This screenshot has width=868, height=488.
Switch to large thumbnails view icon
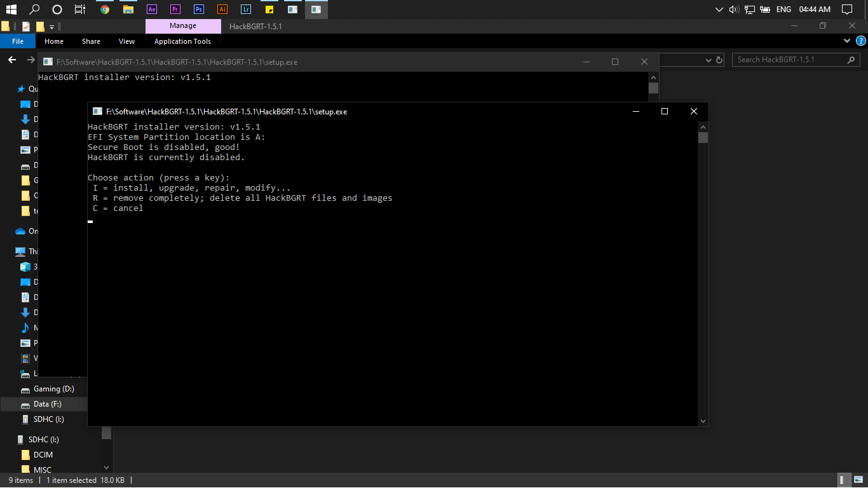tap(857, 480)
